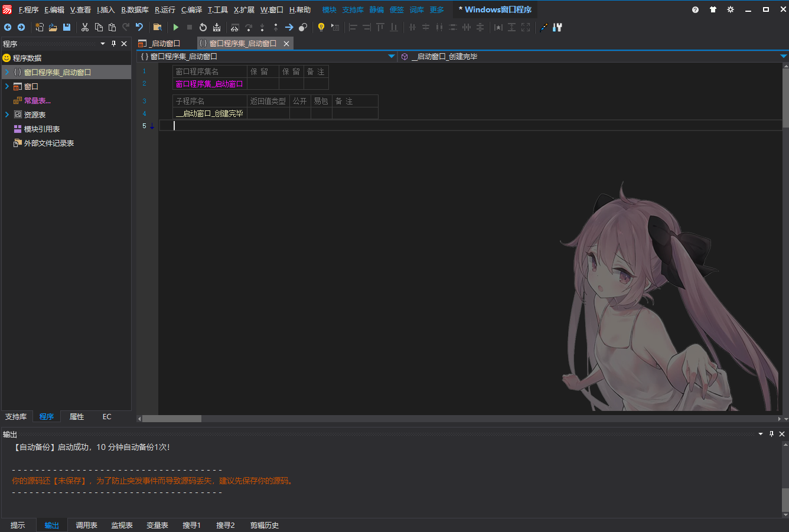
Task: Expand the 窗口 tree node
Action: point(7,86)
